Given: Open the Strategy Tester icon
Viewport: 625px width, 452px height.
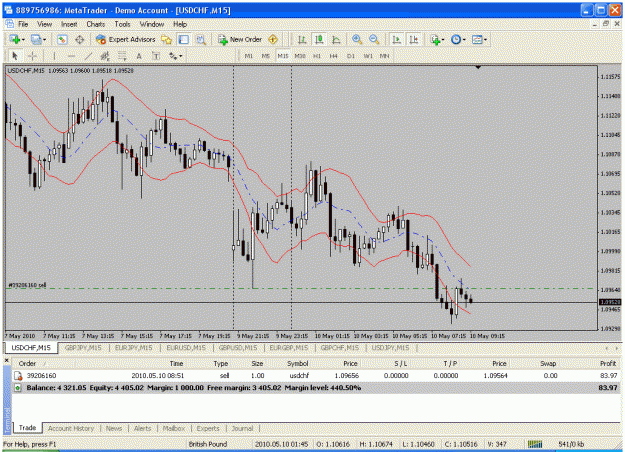Looking at the screenshot, I should click(201, 39).
